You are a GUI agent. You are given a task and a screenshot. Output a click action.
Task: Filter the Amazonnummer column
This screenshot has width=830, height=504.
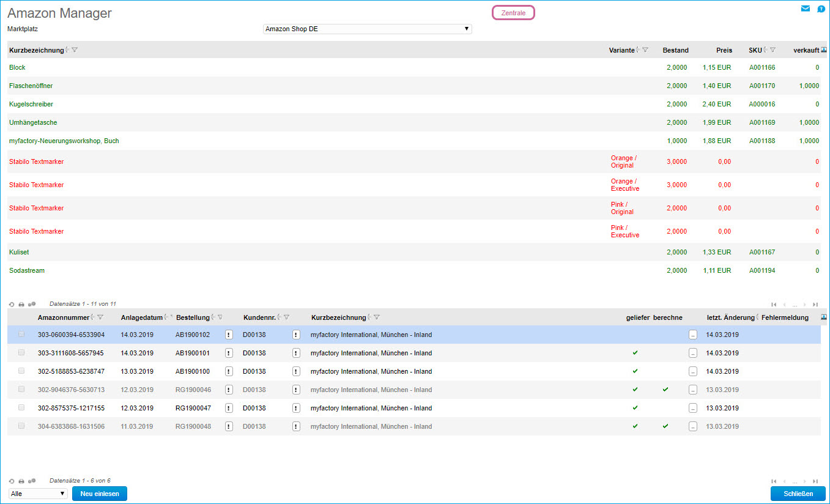coord(100,317)
